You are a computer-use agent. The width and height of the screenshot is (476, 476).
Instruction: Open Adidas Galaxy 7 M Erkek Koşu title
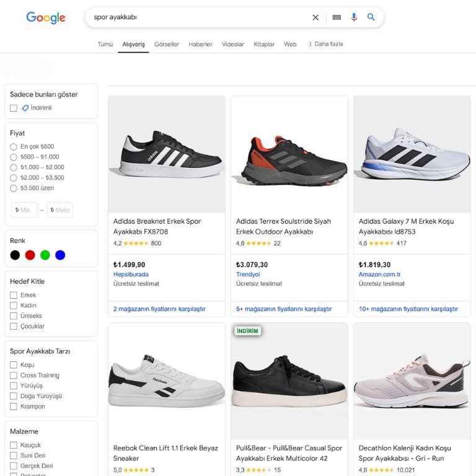click(x=406, y=226)
